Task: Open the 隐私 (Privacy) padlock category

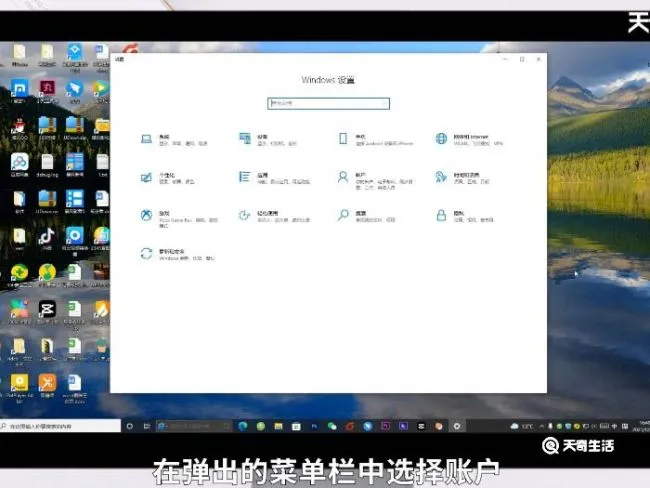Action: point(464,216)
